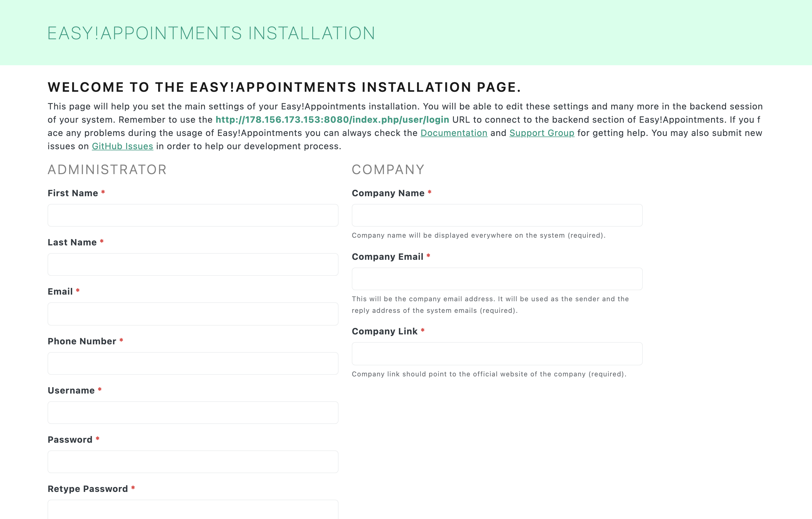
Task: Click the company name help text
Action: (x=478, y=235)
